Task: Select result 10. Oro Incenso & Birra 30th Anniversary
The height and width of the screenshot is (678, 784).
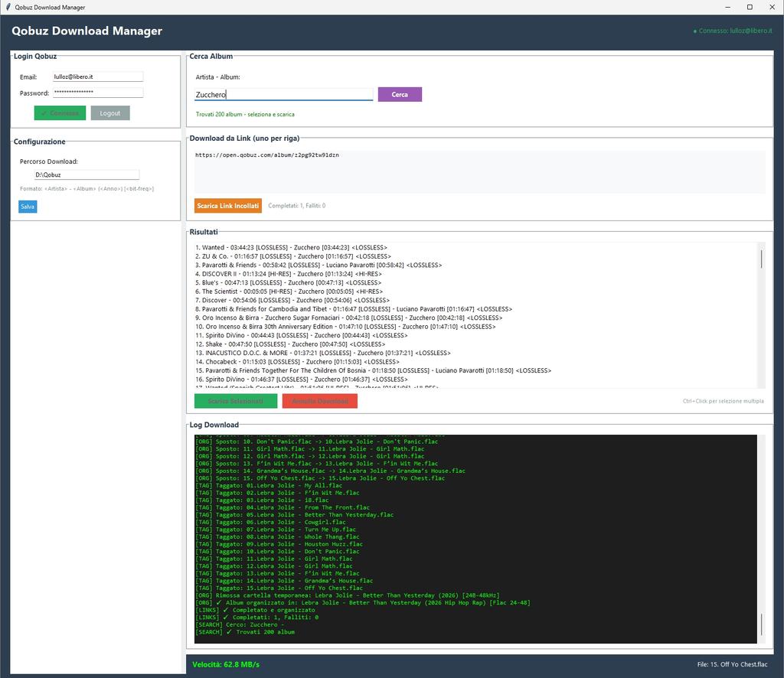Action: pos(345,327)
